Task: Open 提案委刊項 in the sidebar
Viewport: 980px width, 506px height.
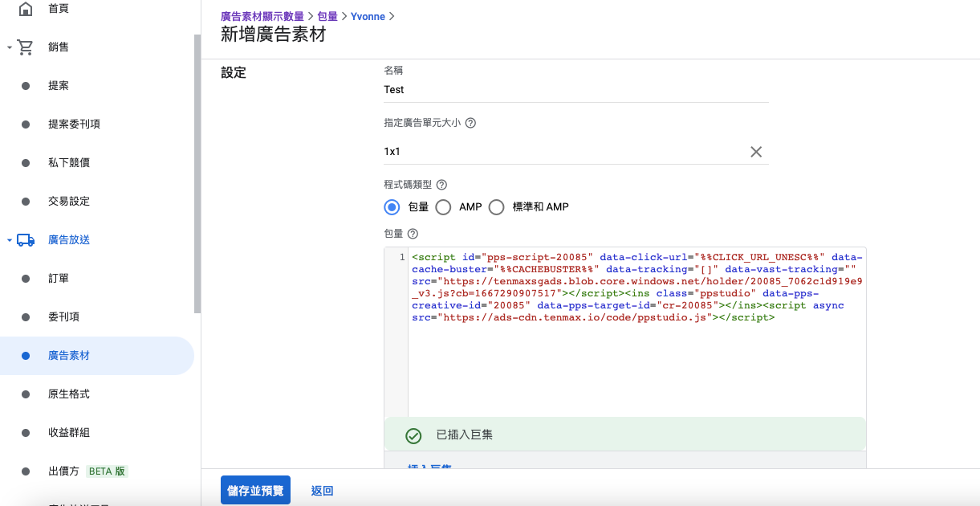Action: coord(74,124)
